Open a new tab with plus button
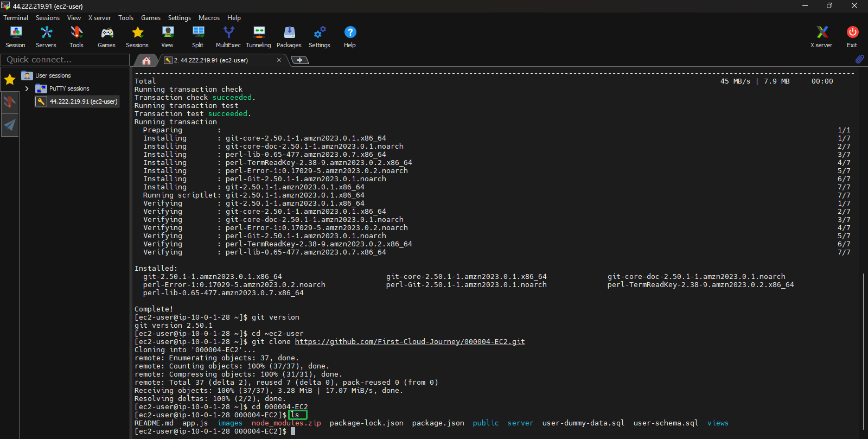This screenshot has width=868, height=439. (x=299, y=60)
